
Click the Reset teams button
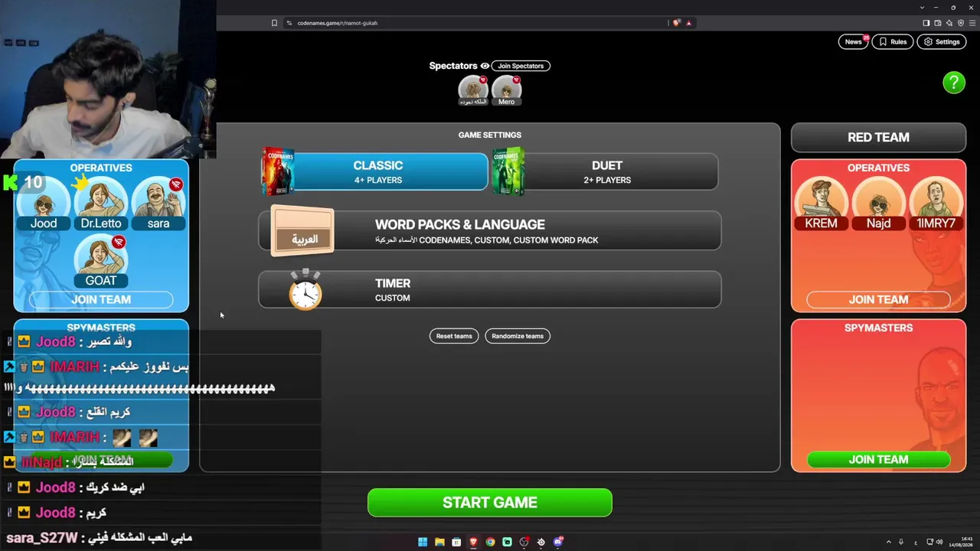[x=454, y=336]
